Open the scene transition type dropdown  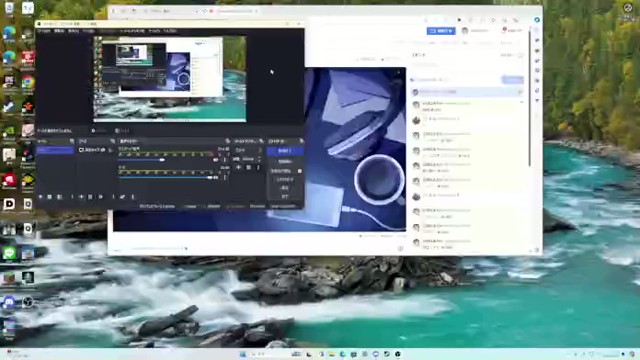coord(248,150)
